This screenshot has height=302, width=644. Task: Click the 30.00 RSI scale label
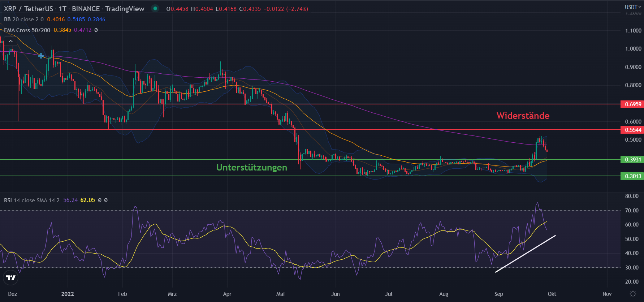(x=632, y=268)
